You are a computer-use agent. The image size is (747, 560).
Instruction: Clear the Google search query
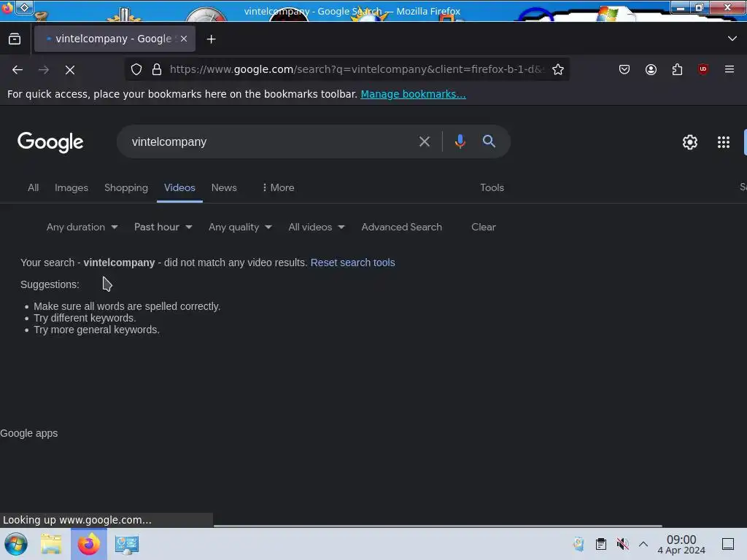point(425,141)
